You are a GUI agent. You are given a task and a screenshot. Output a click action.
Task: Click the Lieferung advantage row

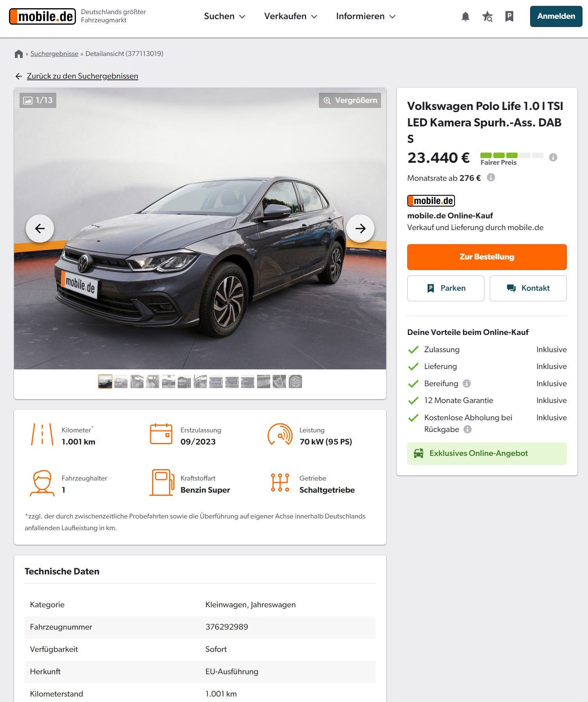[x=487, y=366]
